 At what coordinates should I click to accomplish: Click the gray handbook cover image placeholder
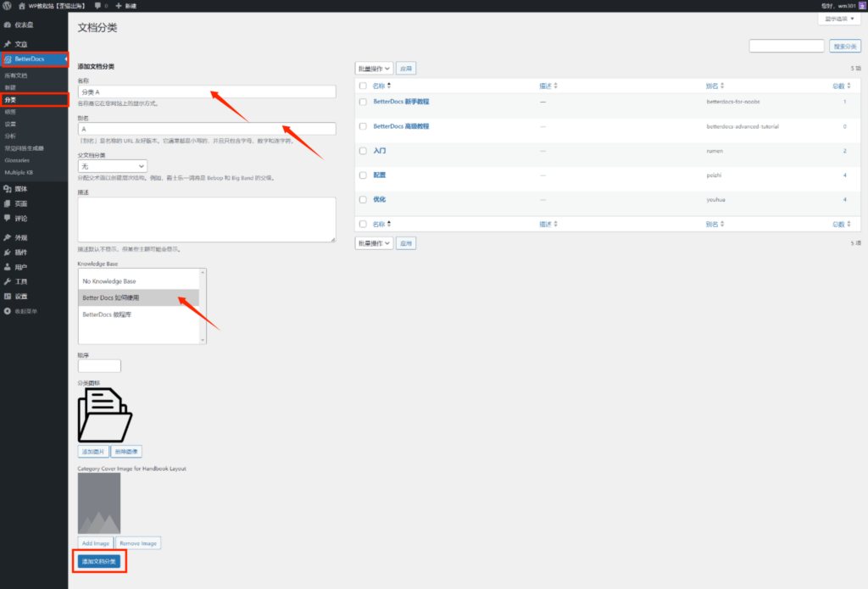pyautogui.click(x=99, y=503)
